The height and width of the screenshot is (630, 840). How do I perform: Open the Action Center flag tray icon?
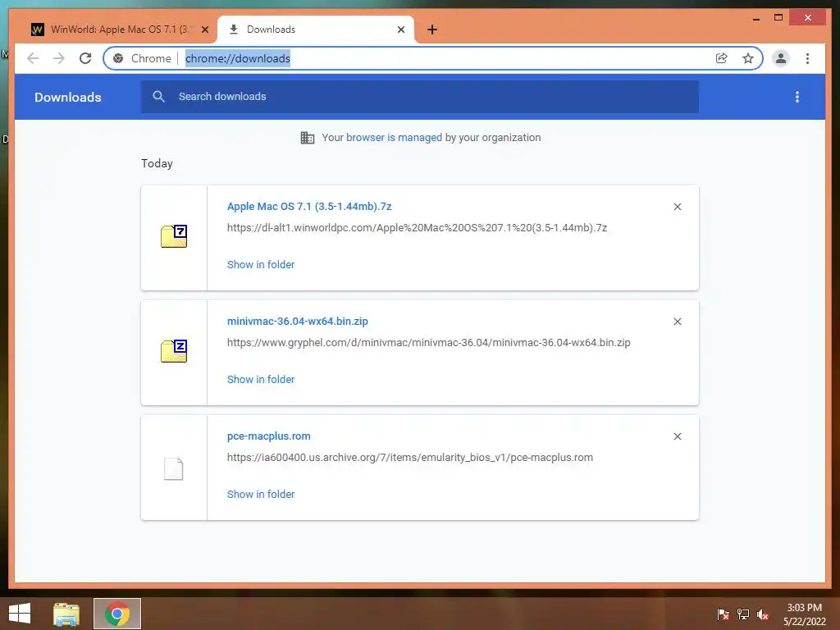723,614
